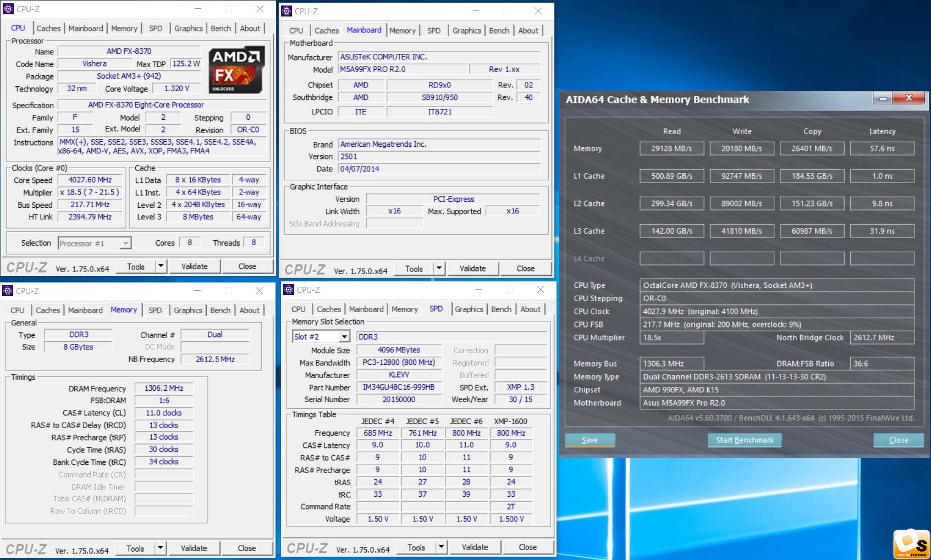Switch to Caches tab in CPU window
This screenshot has height=560, width=931.
point(48,29)
